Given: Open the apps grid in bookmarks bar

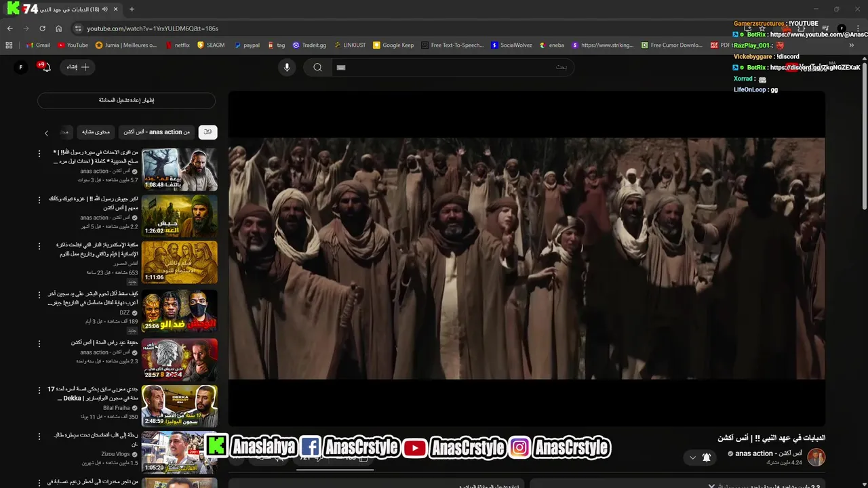Looking at the screenshot, I should [x=9, y=45].
